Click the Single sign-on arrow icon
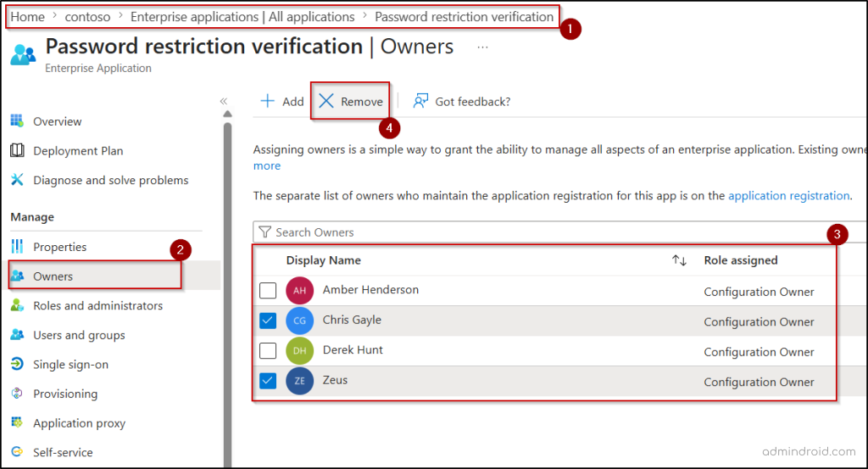 click(17, 364)
